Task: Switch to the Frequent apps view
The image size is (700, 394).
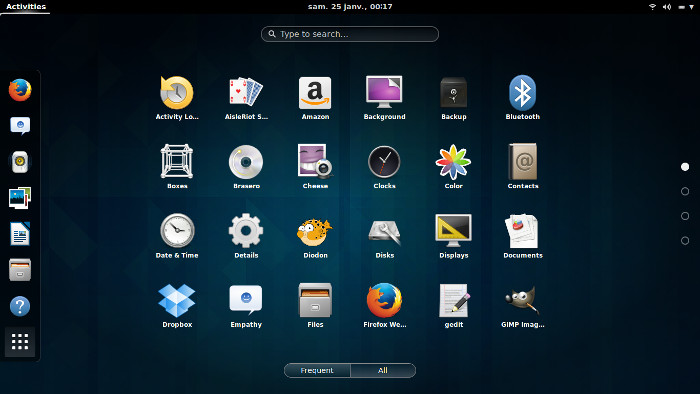Action: [317, 370]
